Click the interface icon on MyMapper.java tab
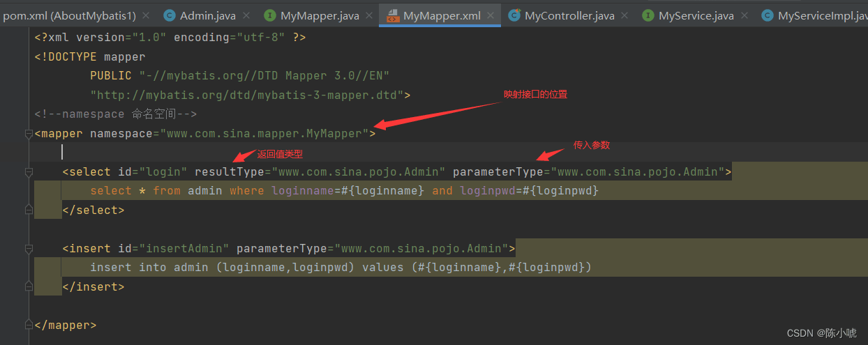The width and height of the screenshot is (868, 345). [269, 15]
